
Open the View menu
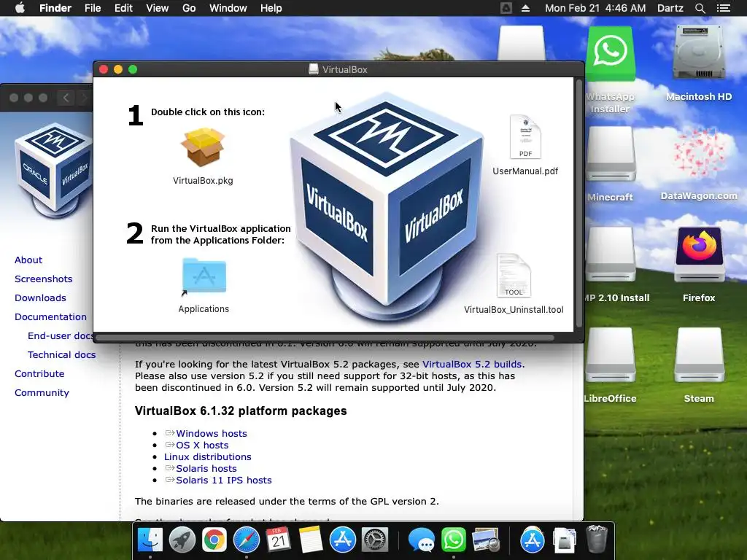coord(158,8)
